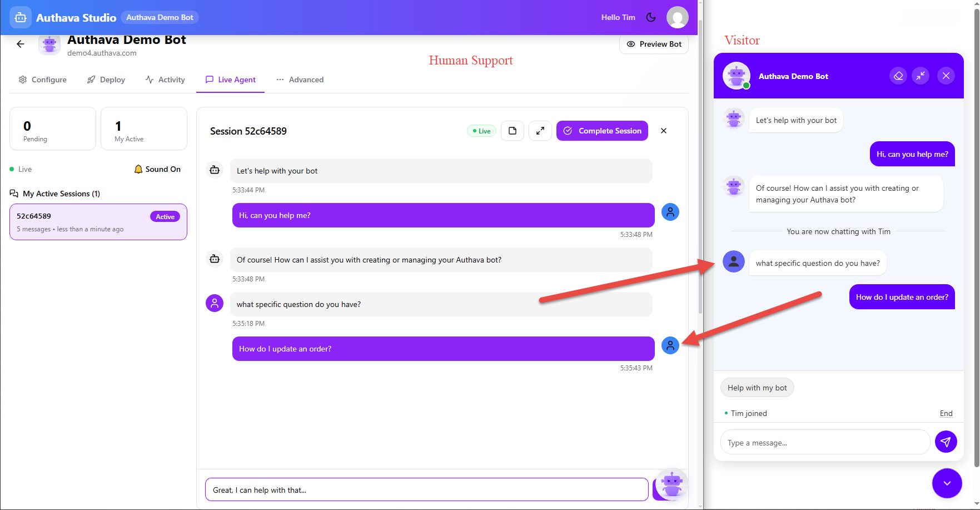Click the 5:35:43 PM timestamp

coord(636,368)
